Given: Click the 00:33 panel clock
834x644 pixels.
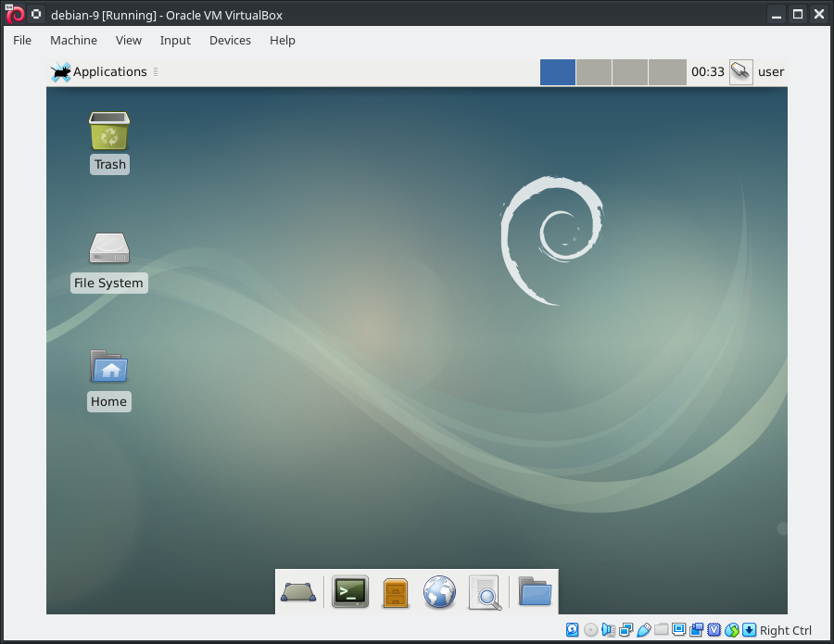Looking at the screenshot, I should (708, 72).
